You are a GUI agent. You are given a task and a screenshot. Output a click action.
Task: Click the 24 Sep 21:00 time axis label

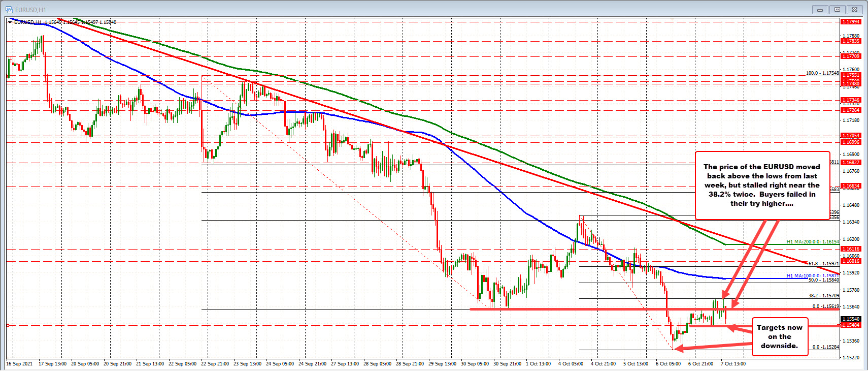pos(312,364)
